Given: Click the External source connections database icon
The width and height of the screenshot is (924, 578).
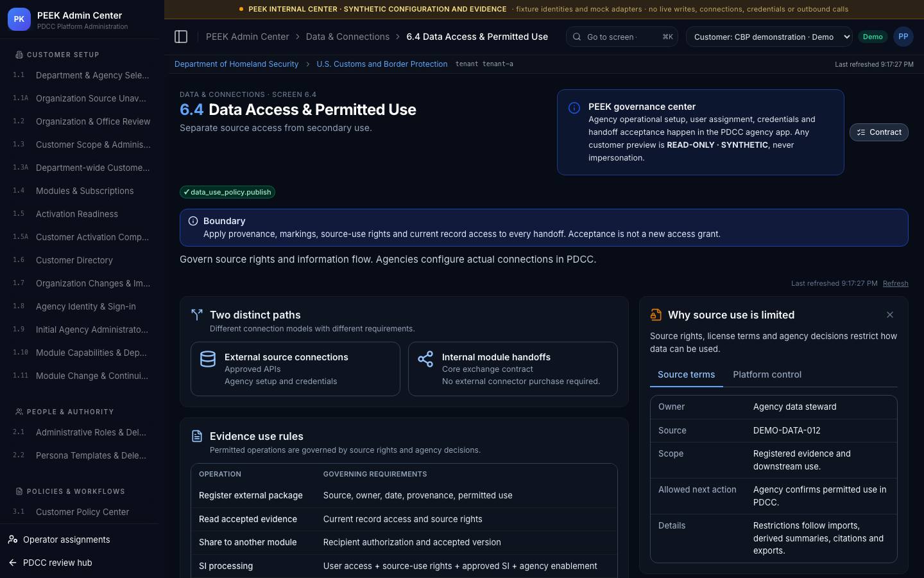Looking at the screenshot, I should pos(208,359).
